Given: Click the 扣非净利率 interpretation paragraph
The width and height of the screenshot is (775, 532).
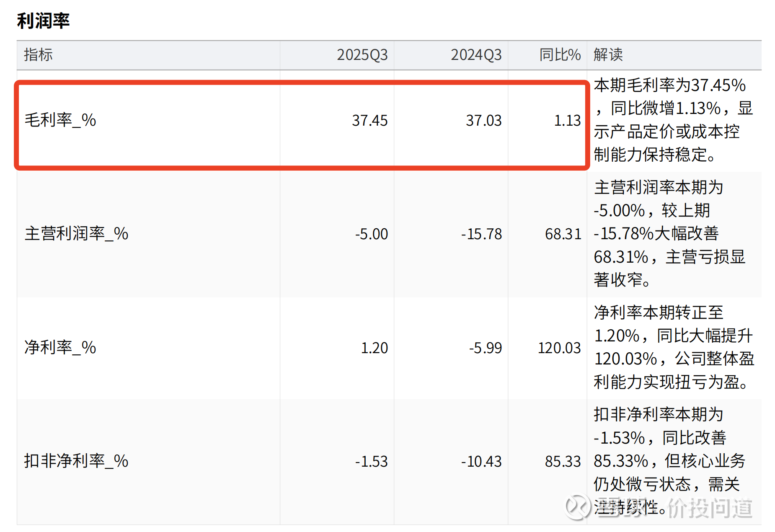Looking at the screenshot, I should pos(669,461).
